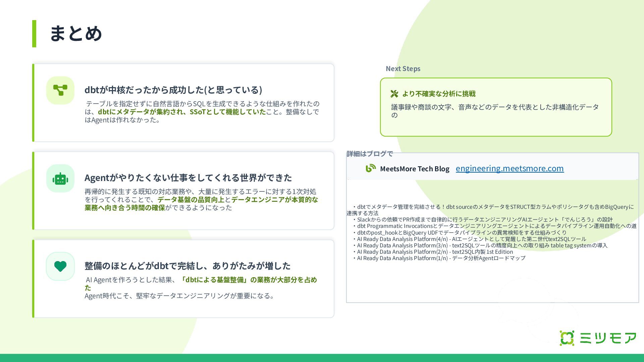Click the green robot Agent icon
Image resolution: width=644 pixels, height=362 pixels.
60,179
